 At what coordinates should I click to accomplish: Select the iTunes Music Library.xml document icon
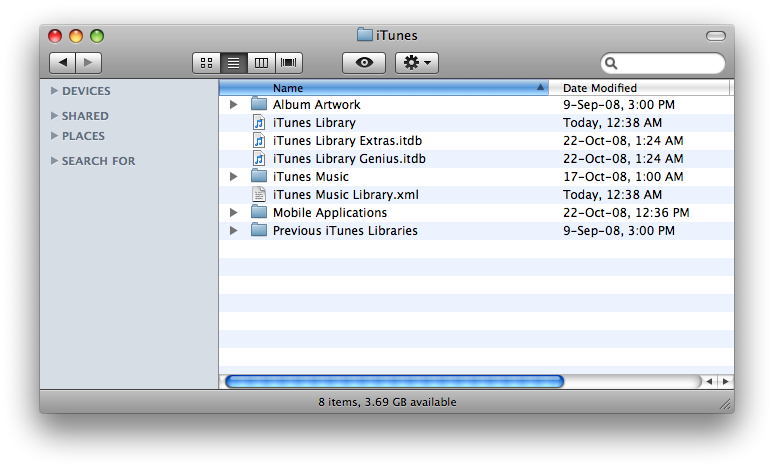coord(259,195)
